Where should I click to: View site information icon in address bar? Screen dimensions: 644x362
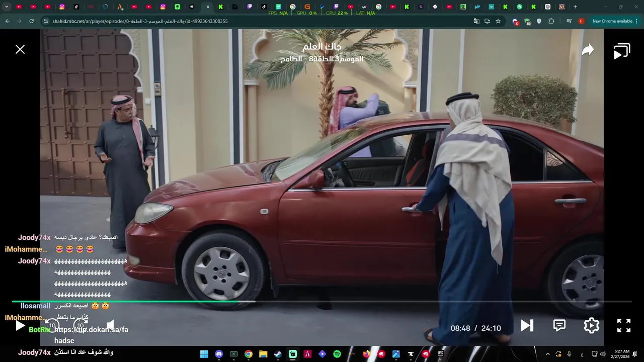46,21
